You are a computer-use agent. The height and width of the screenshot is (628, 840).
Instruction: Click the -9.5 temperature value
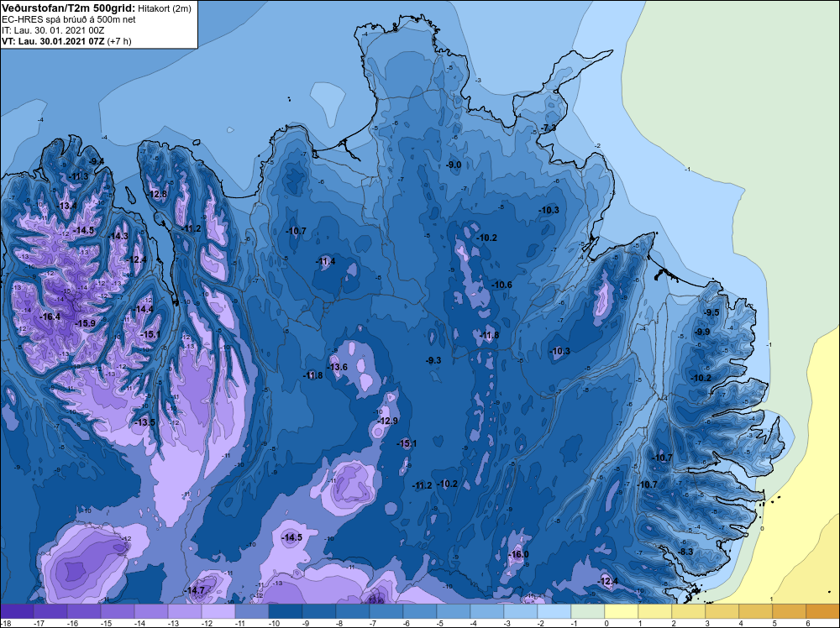(711, 312)
